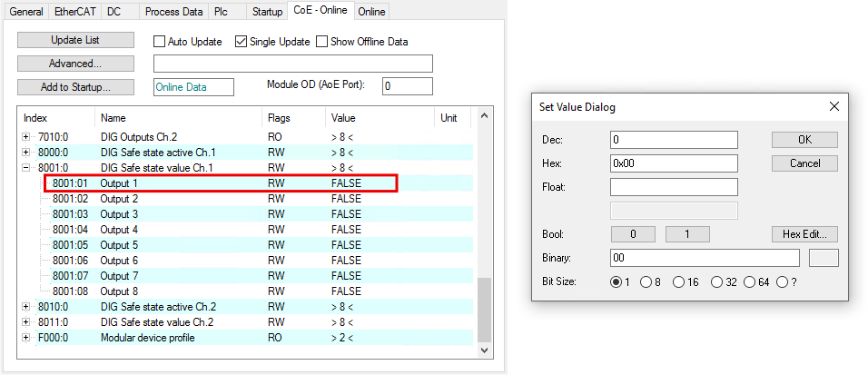Click the object list scrollbar thumb

point(484,310)
